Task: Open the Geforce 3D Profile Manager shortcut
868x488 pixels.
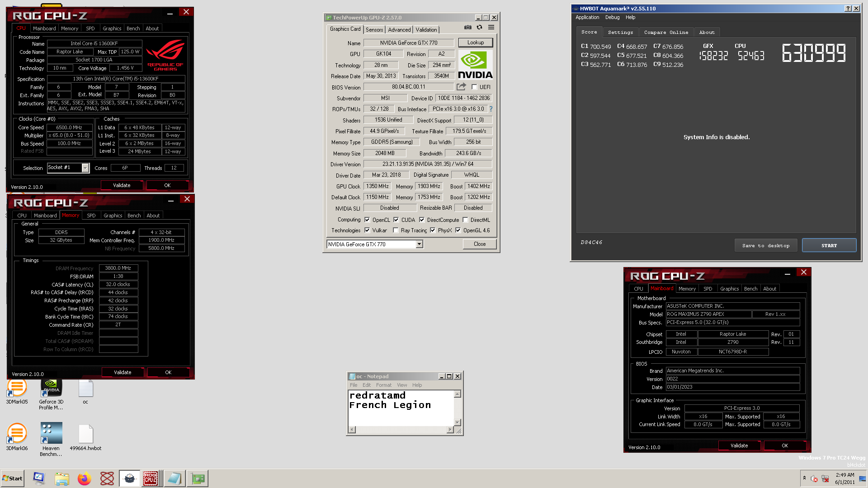Action: click(x=51, y=395)
